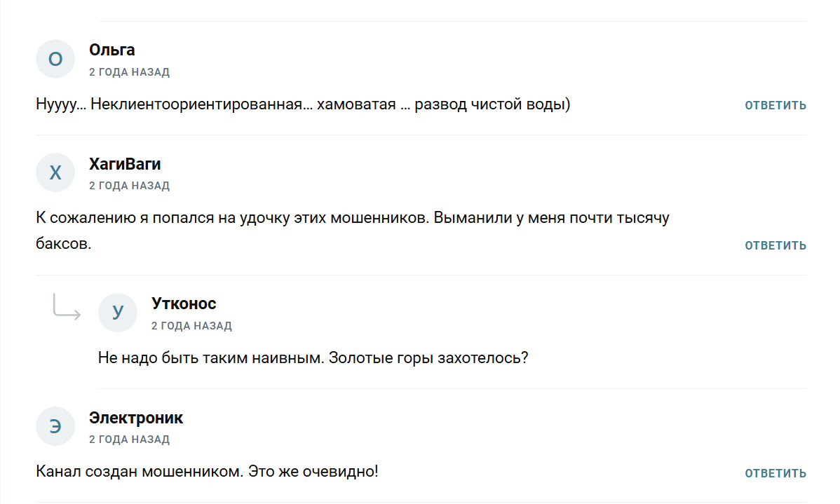Screen dimensions: 840x504
Task: Click ХагиВаги's avatar circle with letter Х
Action: tap(55, 172)
